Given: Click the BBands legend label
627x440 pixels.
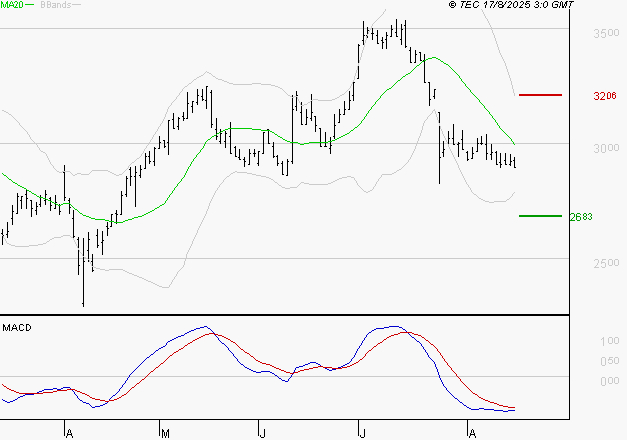Looking at the screenshot, I should (x=56, y=4).
